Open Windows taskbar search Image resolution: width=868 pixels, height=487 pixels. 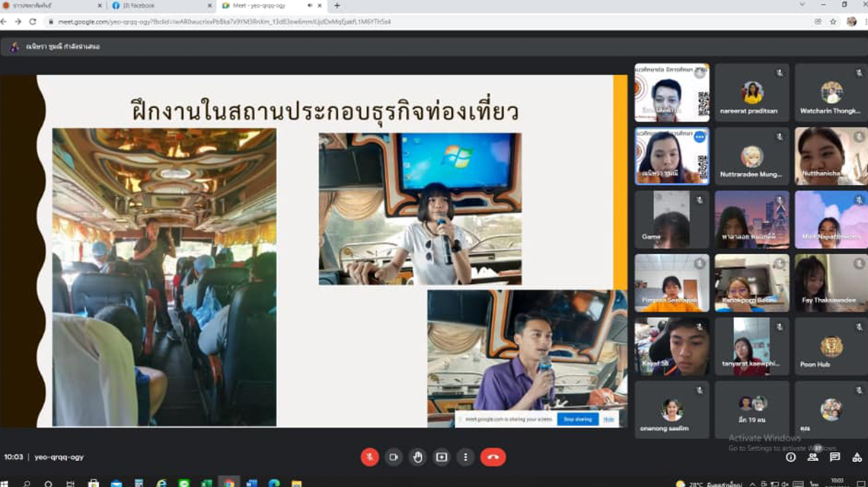tap(27, 483)
